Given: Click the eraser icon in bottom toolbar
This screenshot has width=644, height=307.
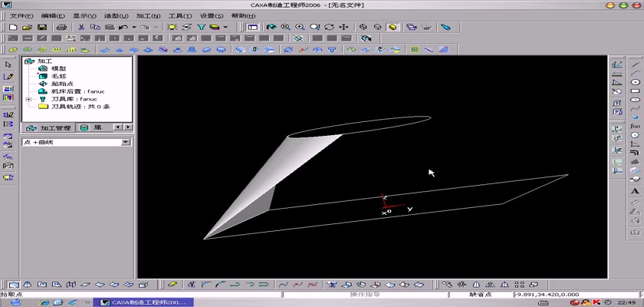Looking at the screenshot, I should pos(173,284).
